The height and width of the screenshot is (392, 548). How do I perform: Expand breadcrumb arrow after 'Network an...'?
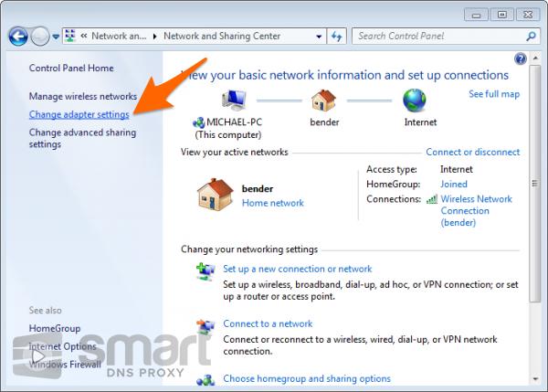pos(154,37)
